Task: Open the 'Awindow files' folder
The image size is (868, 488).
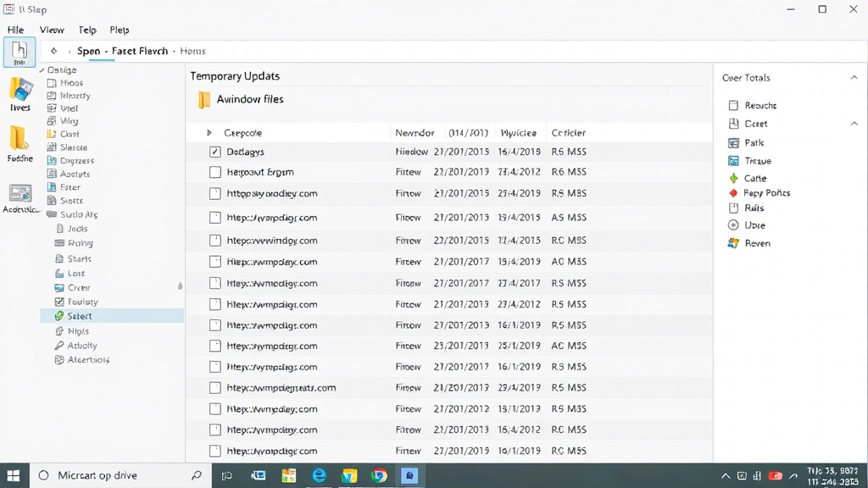Action: [240, 100]
